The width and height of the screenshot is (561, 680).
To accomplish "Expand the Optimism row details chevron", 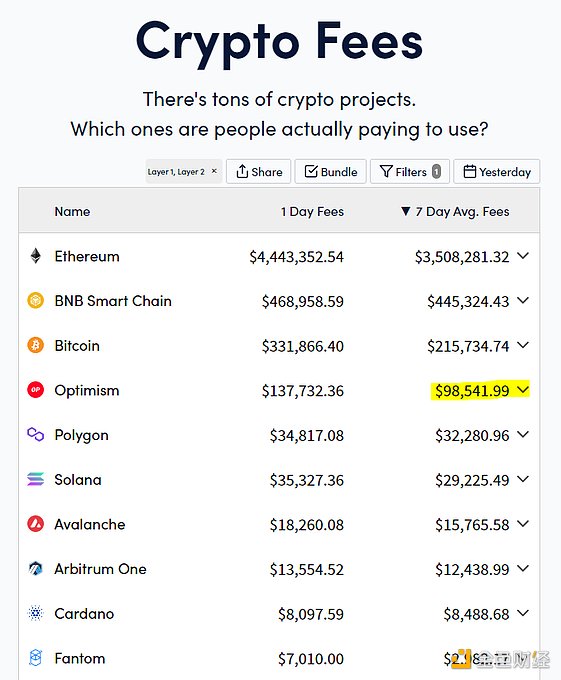I will click(x=523, y=390).
